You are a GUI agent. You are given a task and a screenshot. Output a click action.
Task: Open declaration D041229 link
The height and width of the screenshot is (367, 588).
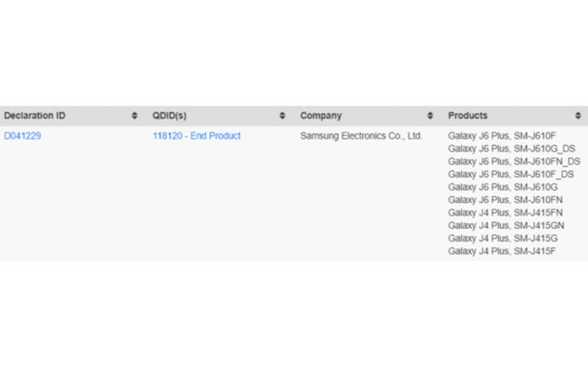tap(23, 136)
